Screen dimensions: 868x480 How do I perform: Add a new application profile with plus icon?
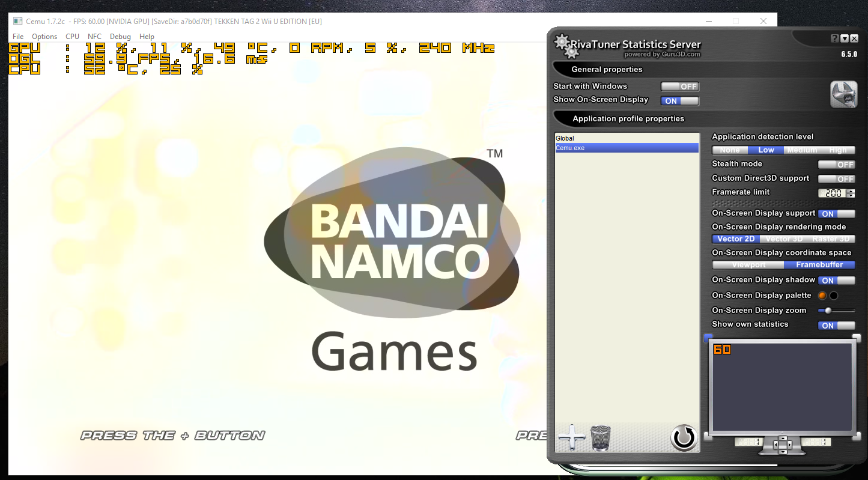tap(571, 438)
